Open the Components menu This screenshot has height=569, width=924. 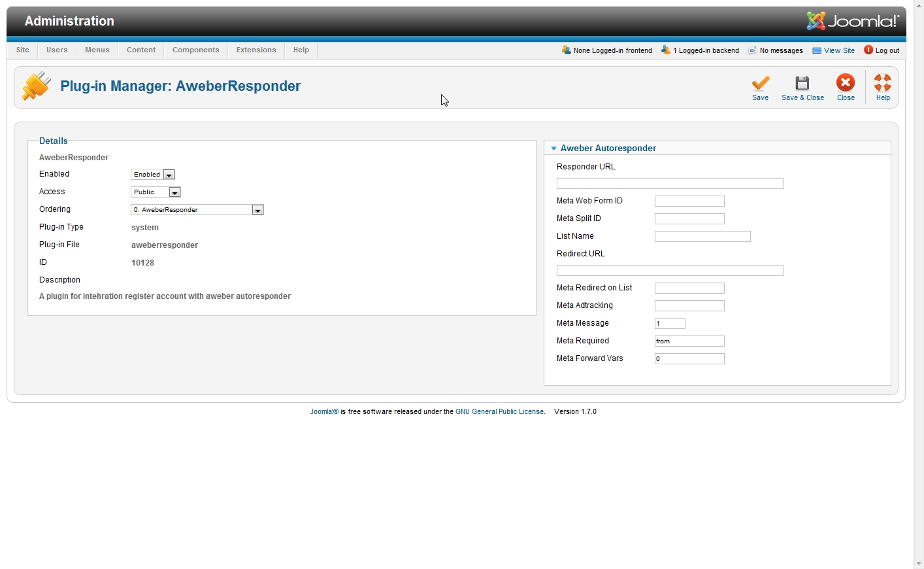pos(196,50)
